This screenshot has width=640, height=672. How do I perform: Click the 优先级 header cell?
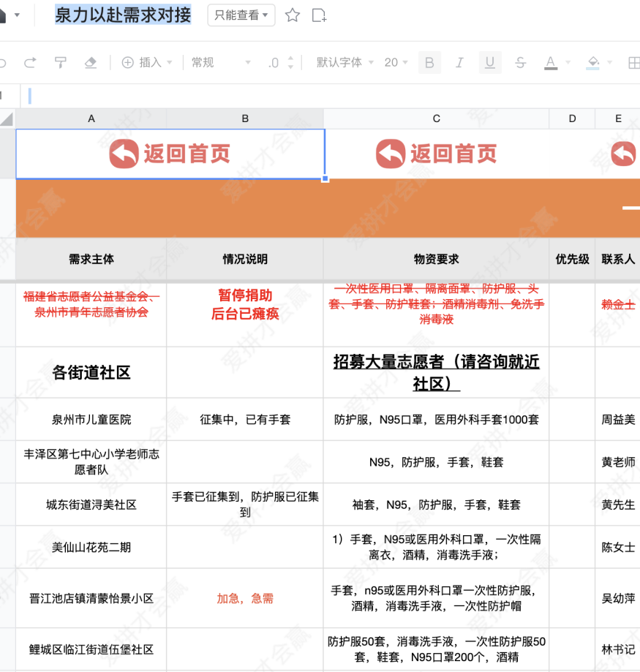tap(572, 260)
